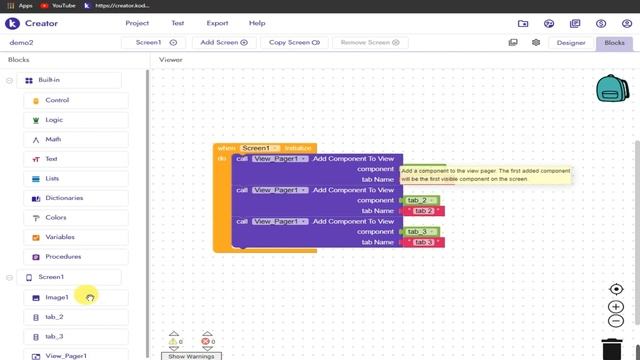640x360 pixels.
Task: Zoom out with the minus icon
Action: point(616,321)
